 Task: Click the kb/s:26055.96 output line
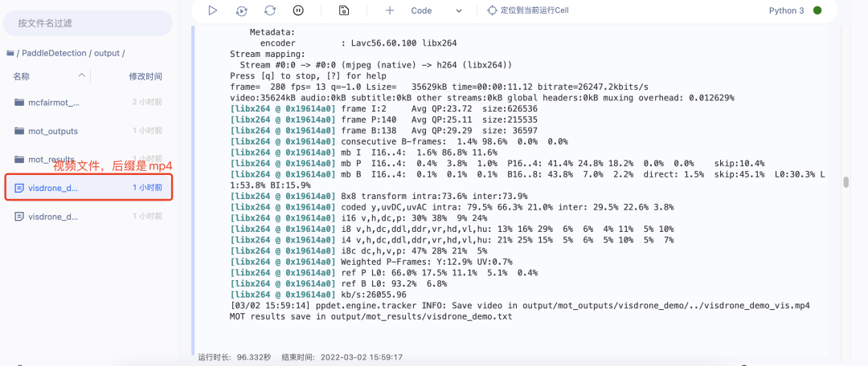pyautogui.click(x=318, y=295)
